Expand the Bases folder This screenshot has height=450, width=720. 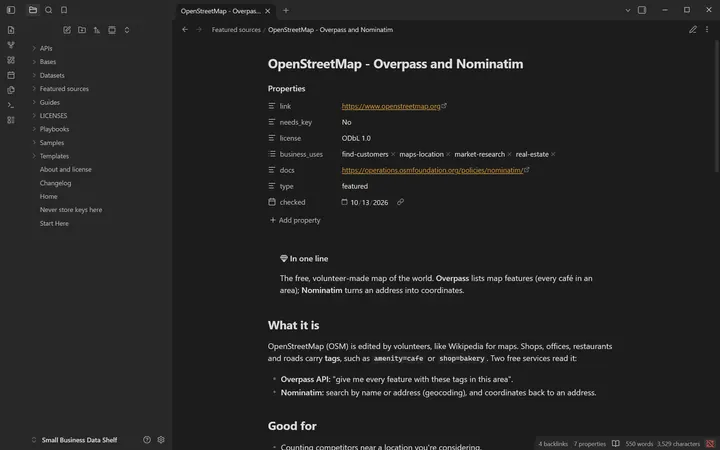(48, 62)
